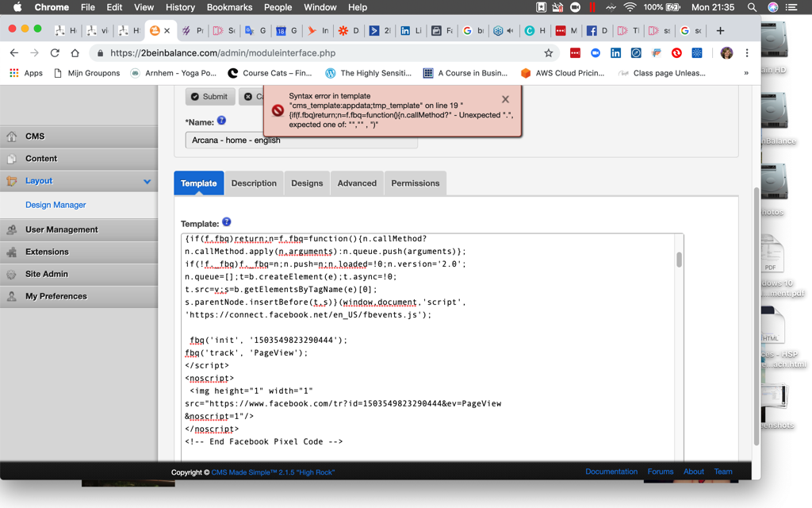Open Chrome's three-dot menu
Image resolution: width=812 pixels, height=508 pixels.
[747, 53]
